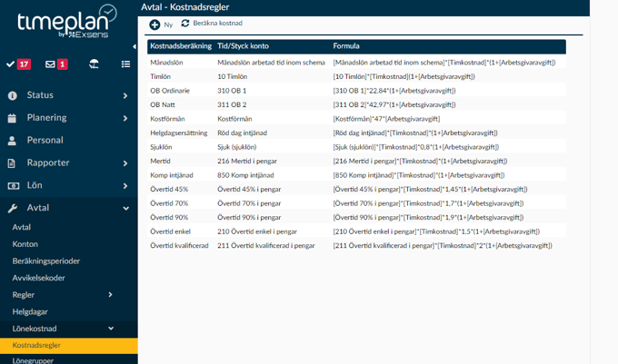Viewport: 618px width, 364px height.
Task: Select the Helgdagsersättning row name
Action: pyautogui.click(x=178, y=133)
